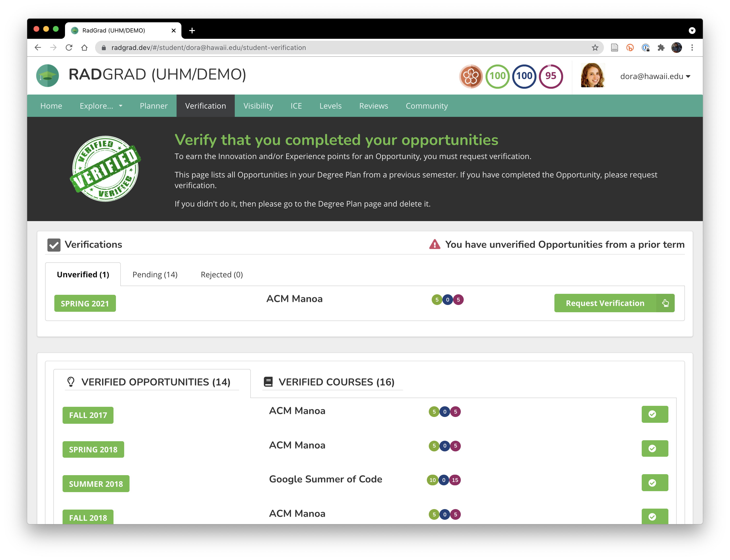Open the Verified Opportunities (14) tab
This screenshot has height=560, width=730.
152,382
